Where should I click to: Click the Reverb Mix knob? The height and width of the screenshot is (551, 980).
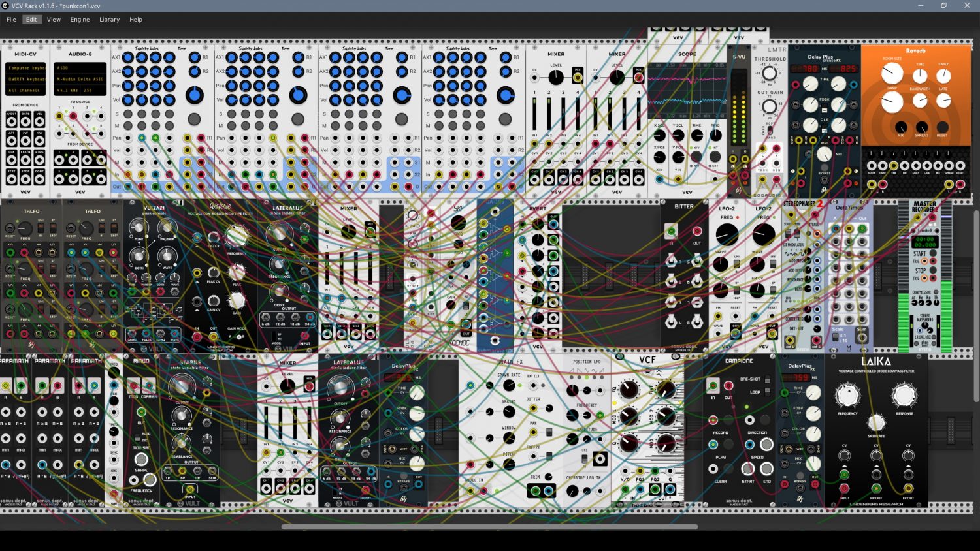901,127
